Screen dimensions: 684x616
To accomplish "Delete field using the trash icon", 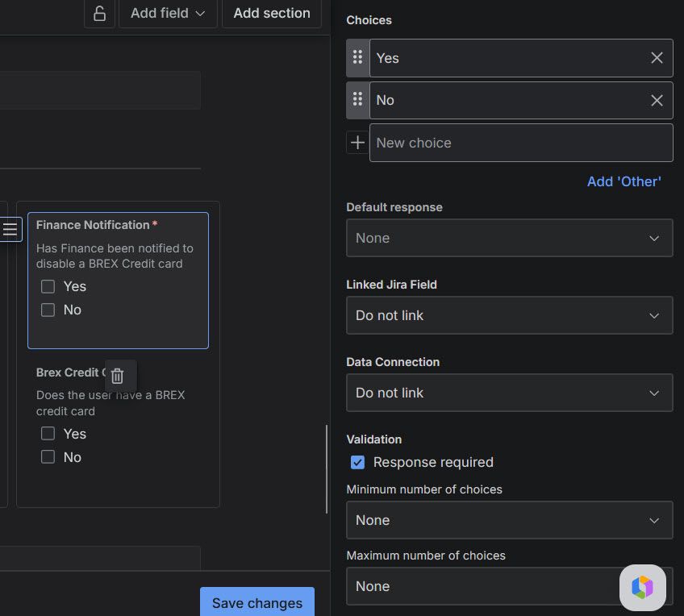I will pos(117,376).
